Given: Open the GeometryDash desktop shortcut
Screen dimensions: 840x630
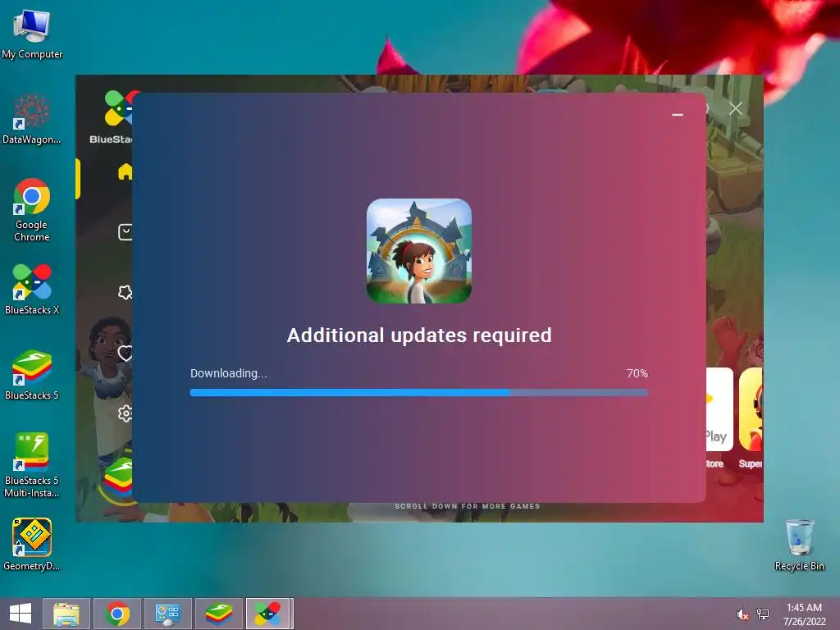Looking at the screenshot, I should point(32,545).
